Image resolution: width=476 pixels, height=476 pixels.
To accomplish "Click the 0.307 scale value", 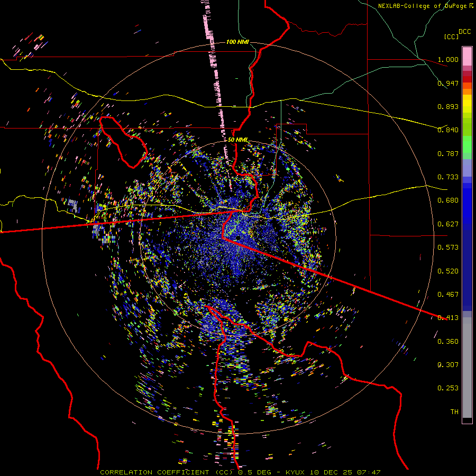I will [x=448, y=365].
